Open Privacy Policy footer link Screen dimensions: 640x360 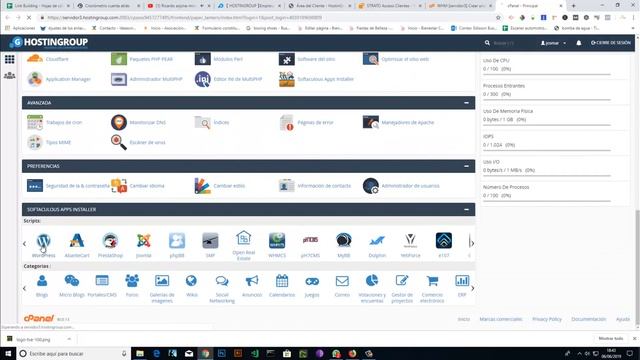click(x=547, y=319)
